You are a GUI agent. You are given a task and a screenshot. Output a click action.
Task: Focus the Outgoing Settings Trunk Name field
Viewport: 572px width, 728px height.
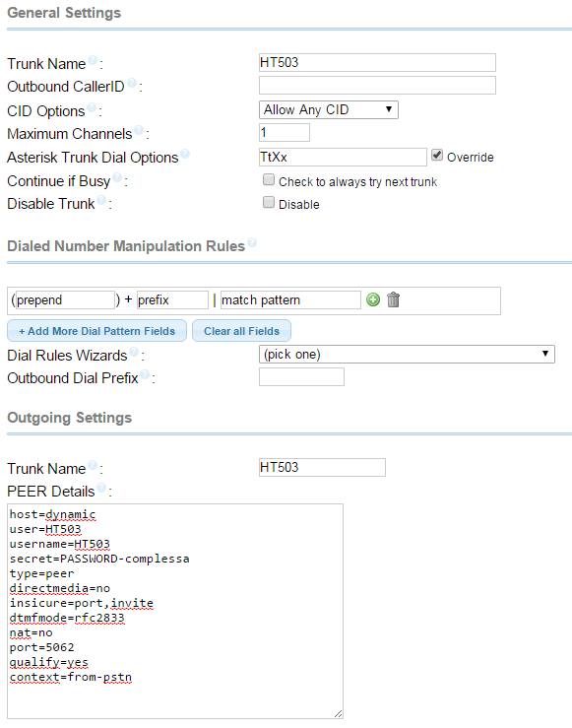322,468
